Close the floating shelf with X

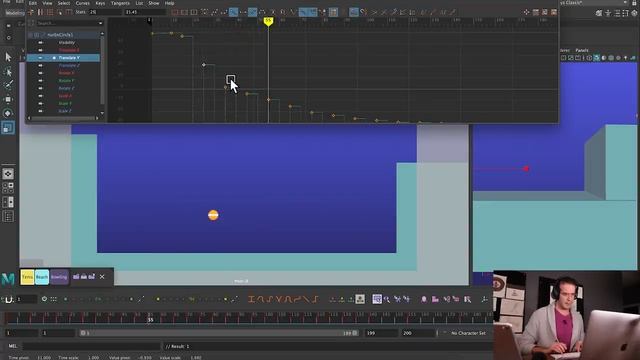pos(102,277)
